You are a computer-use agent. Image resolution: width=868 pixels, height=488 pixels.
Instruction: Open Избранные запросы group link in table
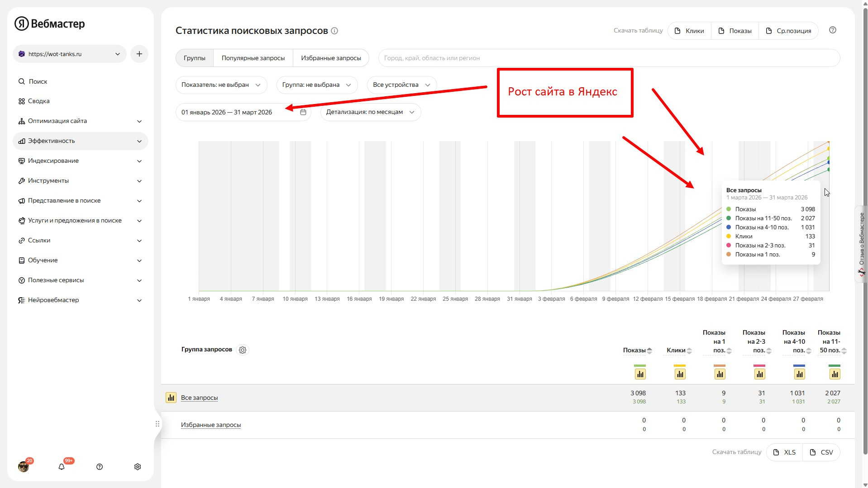point(211,425)
